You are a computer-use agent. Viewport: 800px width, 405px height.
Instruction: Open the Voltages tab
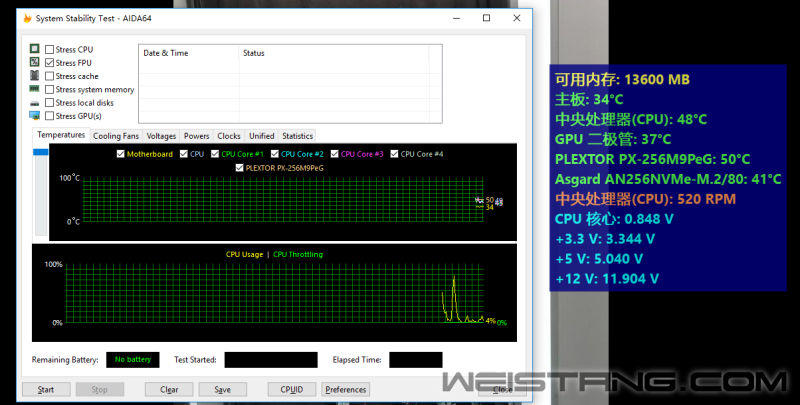point(161,136)
